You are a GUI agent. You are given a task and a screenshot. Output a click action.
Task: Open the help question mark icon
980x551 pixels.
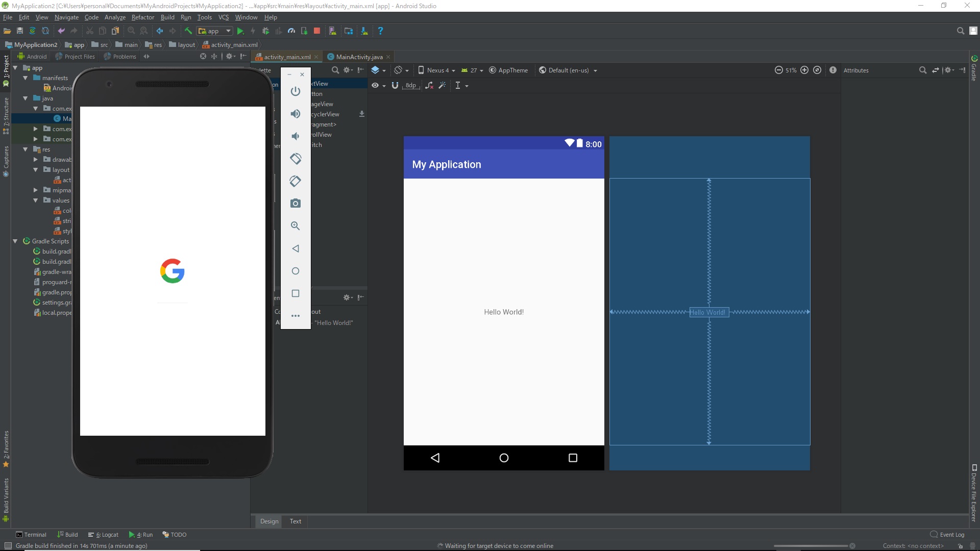tap(380, 31)
